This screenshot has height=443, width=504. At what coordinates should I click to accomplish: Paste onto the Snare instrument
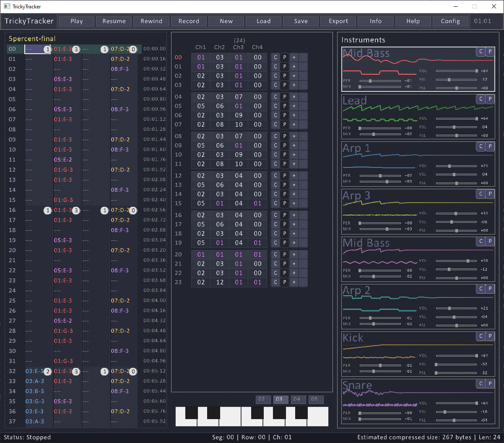click(490, 383)
